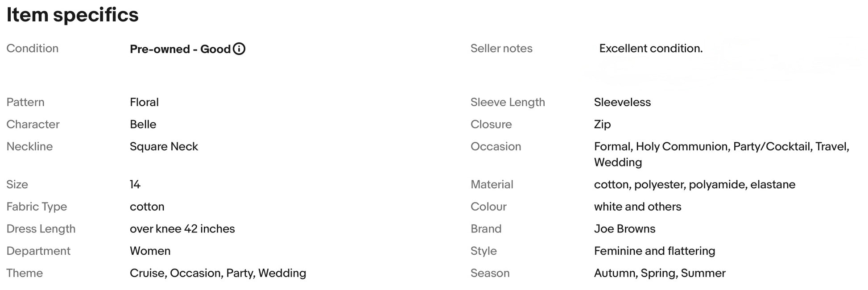868x290 pixels.
Task: Click the Sleeveless sleeve length value
Action: pos(622,102)
